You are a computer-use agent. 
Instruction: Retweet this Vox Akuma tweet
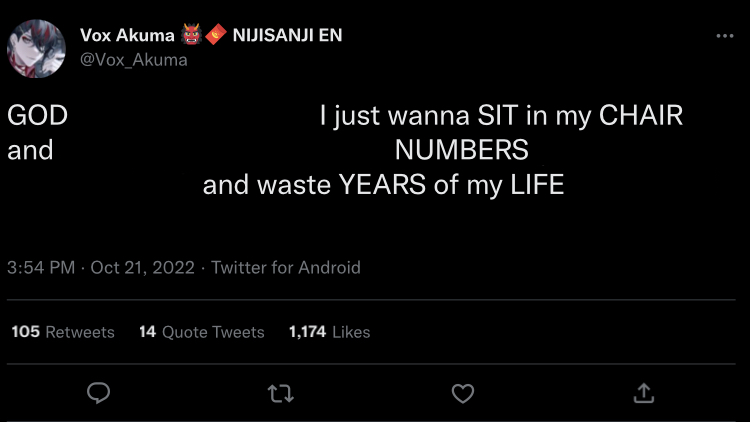coord(281,393)
